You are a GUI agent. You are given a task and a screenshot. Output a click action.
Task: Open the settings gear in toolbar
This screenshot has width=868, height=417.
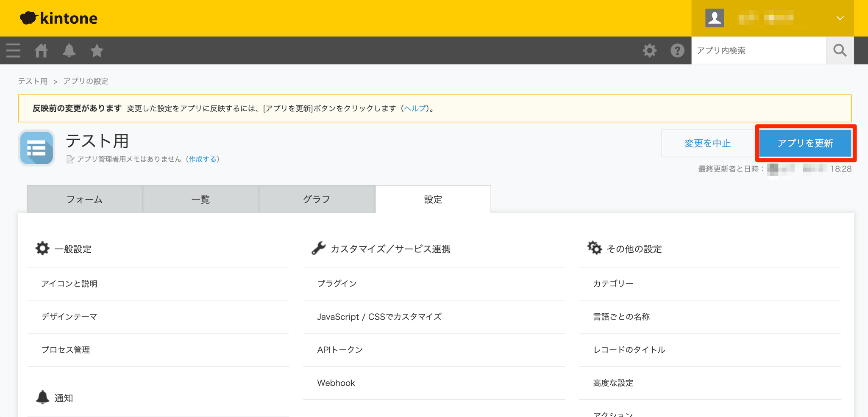(649, 50)
